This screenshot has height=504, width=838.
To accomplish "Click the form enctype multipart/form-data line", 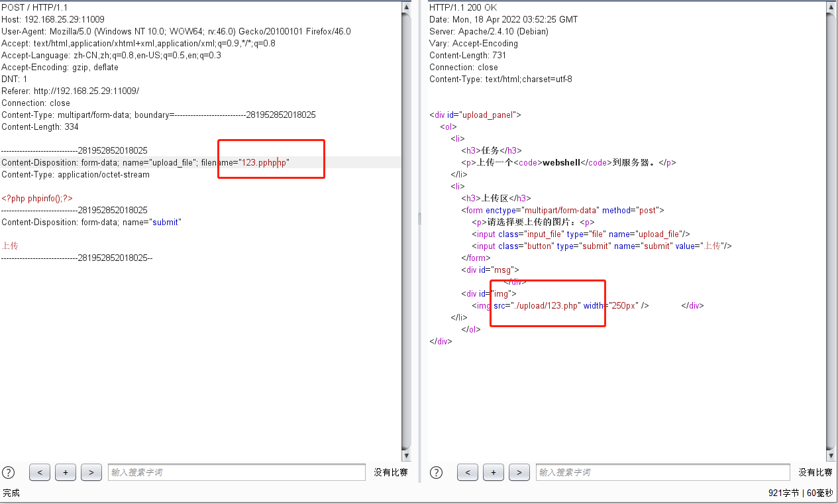I will click(562, 210).
